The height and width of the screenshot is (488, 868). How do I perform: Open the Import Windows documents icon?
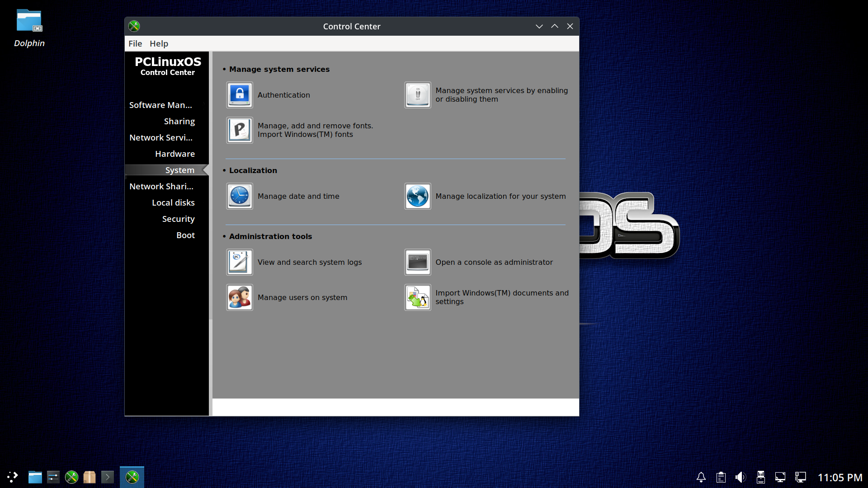tap(418, 297)
